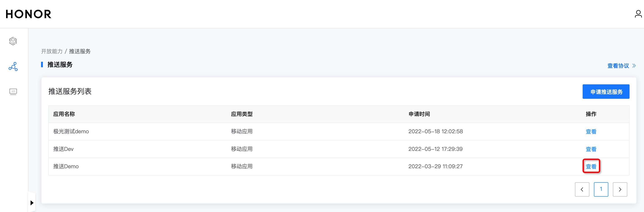The width and height of the screenshot is (644, 212).
Task: Select the open capabilities nodes icon
Action: coord(13,67)
